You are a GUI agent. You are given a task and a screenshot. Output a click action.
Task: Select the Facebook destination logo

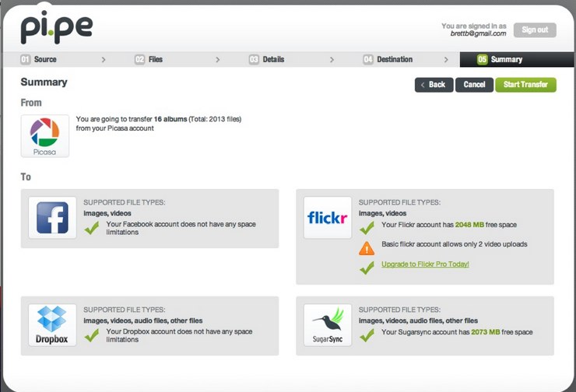[x=52, y=218]
